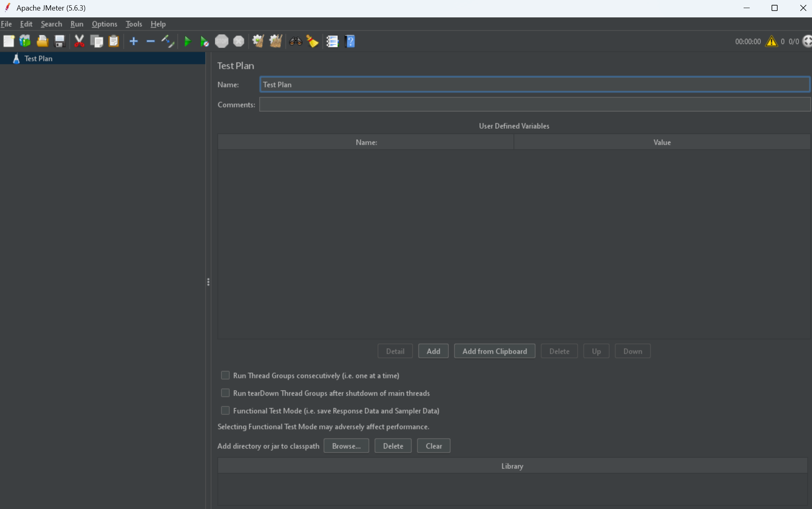The image size is (812, 509).
Task: Expand all with the plus icon
Action: 134,41
